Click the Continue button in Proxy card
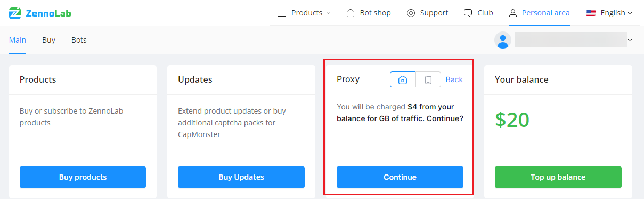 click(x=400, y=177)
